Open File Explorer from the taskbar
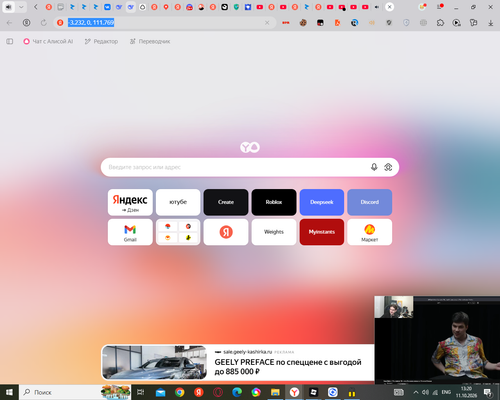The image size is (500, 400). 275,392
